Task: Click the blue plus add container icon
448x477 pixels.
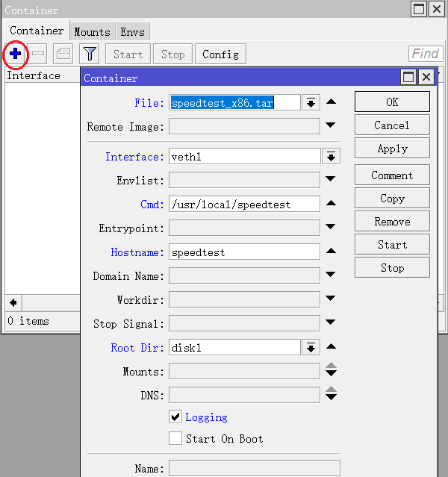Action: pos(15,54)
